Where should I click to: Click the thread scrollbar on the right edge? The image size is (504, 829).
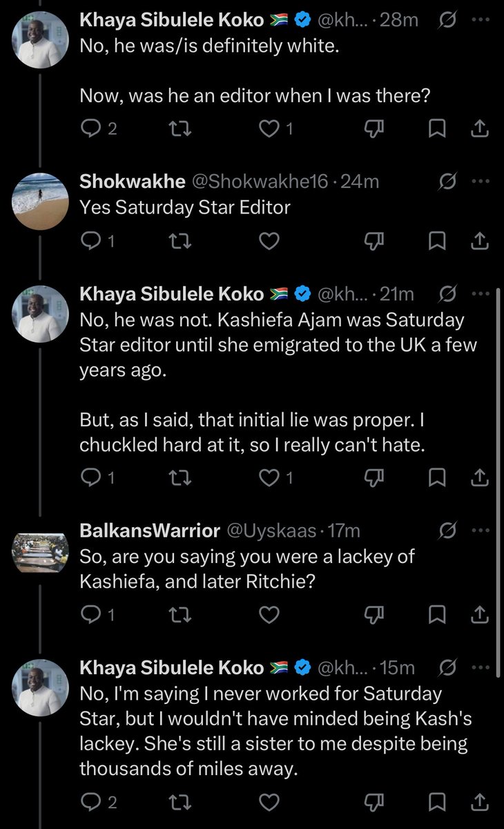498,480
